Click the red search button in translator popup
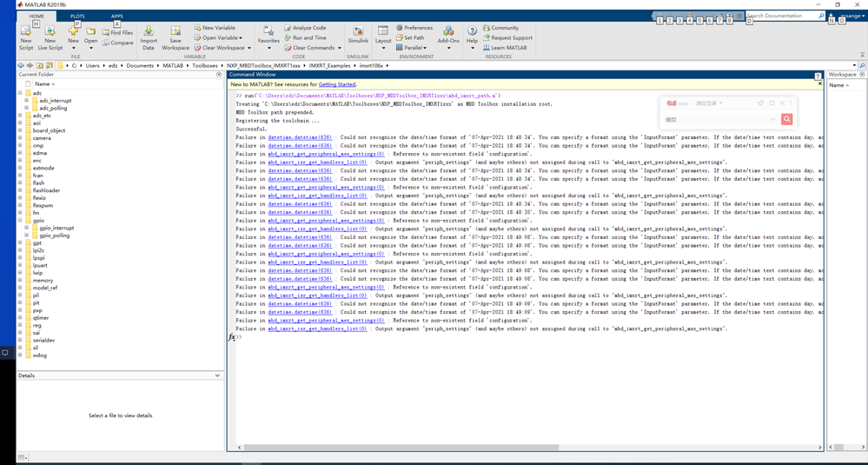Image resolution: width=868 pixels, height=465 pixels. coord(786,119)
